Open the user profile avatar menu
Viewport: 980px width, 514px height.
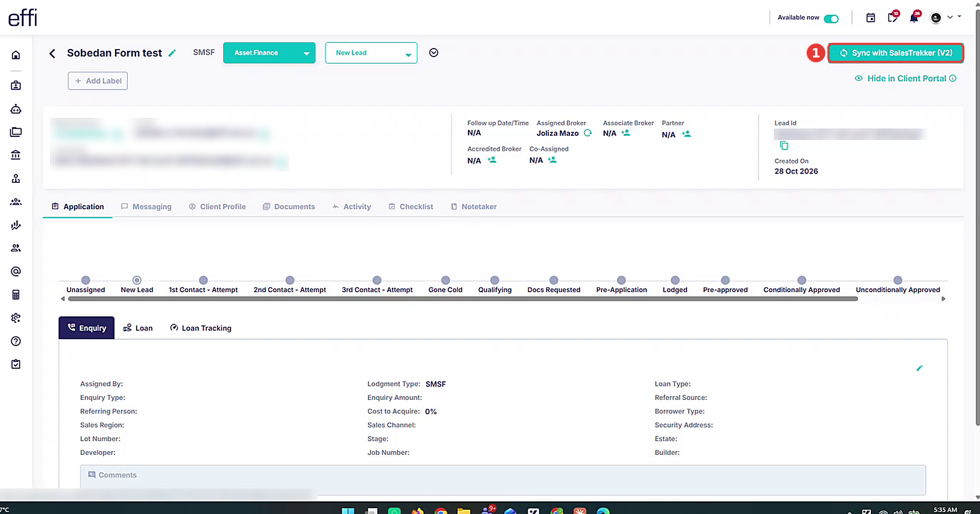935,17
